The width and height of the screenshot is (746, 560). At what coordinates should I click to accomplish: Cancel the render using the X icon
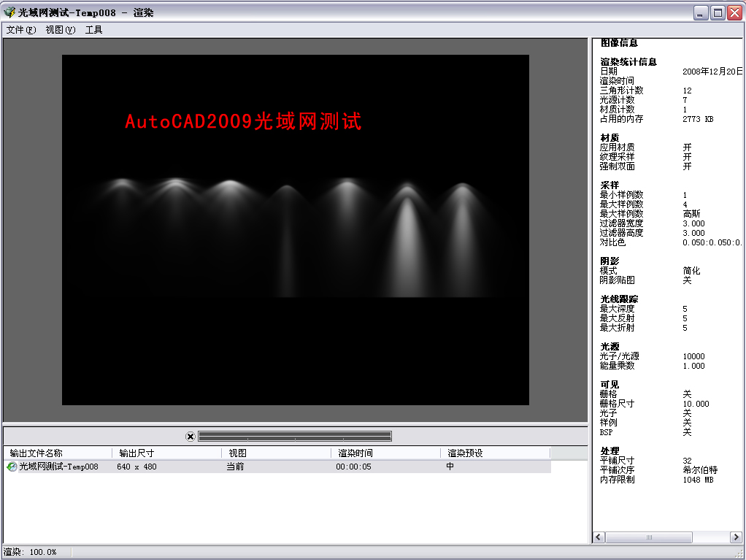(191, 436)
